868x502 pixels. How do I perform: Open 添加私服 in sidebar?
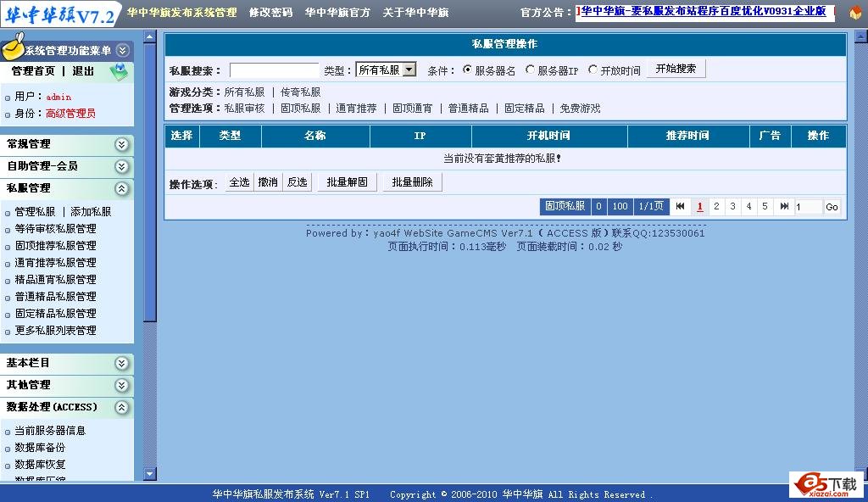point(91,212)
